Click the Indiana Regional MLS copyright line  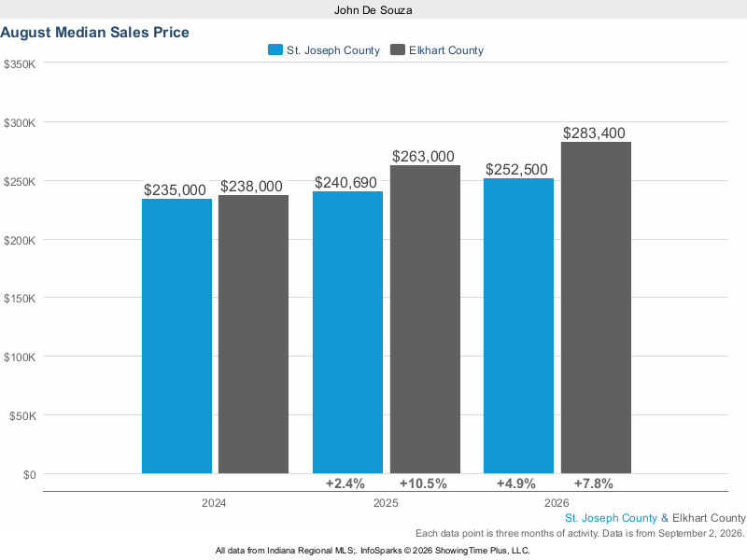[373, 551]
